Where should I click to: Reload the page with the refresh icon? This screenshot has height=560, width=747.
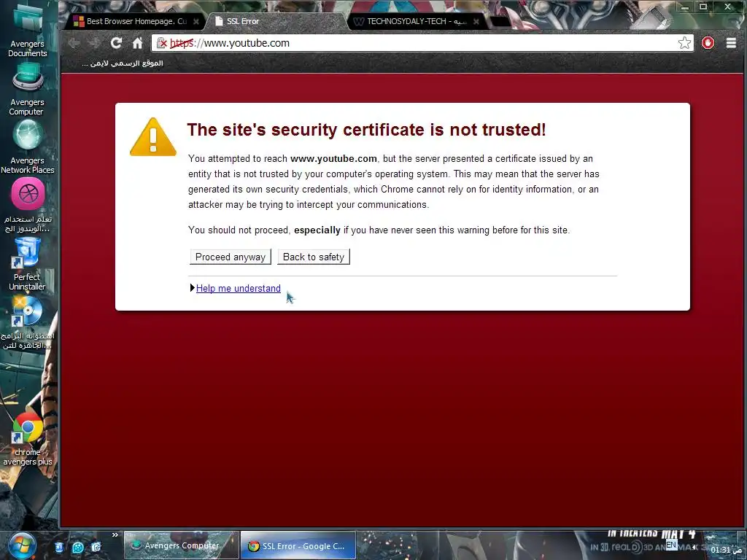pos(116,43)
